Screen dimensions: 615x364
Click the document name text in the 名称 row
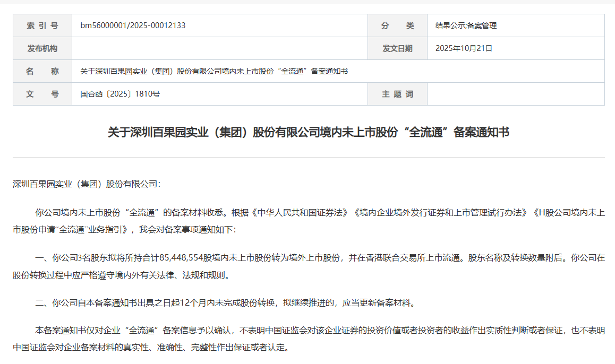coord(214,71)
